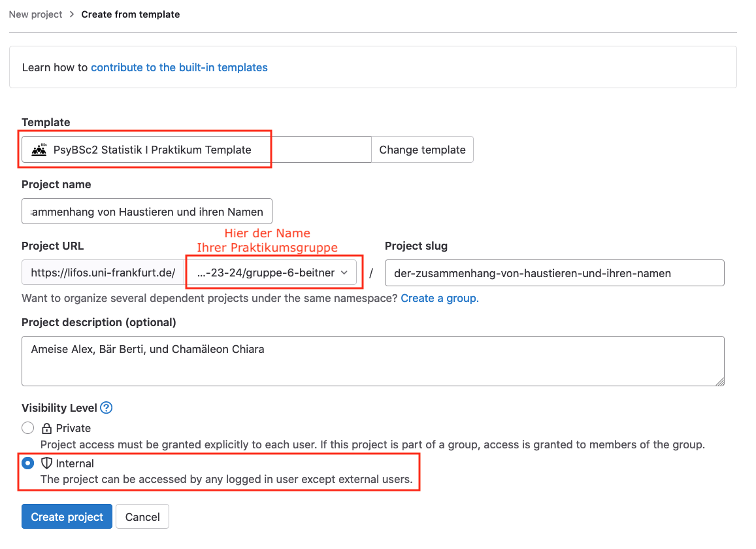Click Create from template breadcrumb
The height and width of the screenshot is (549, 756).
130,14
